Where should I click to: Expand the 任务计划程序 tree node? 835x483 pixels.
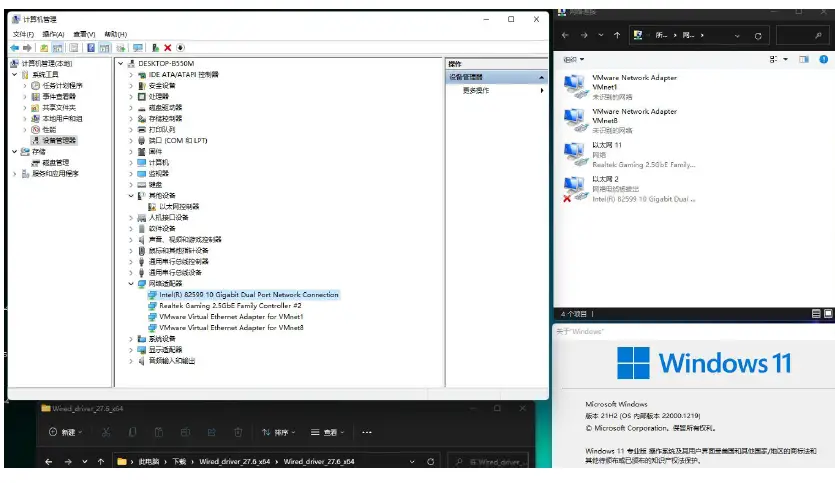[25, 86]
